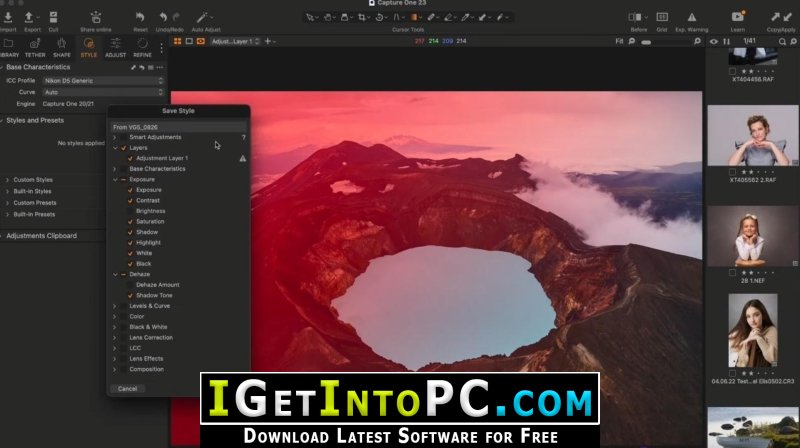Open the ICC Profile dropdown
Viewport: 800px width, 448px height.
pos(104,81)
